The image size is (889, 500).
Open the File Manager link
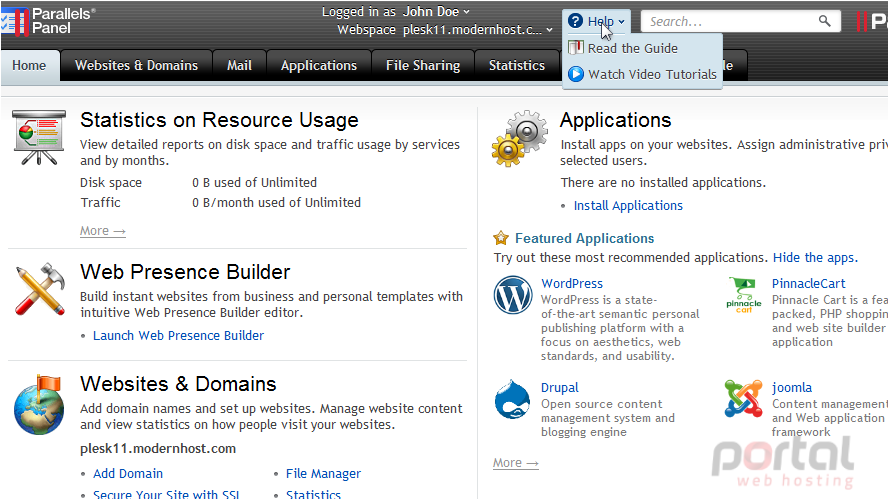click(x=323, y=473)
